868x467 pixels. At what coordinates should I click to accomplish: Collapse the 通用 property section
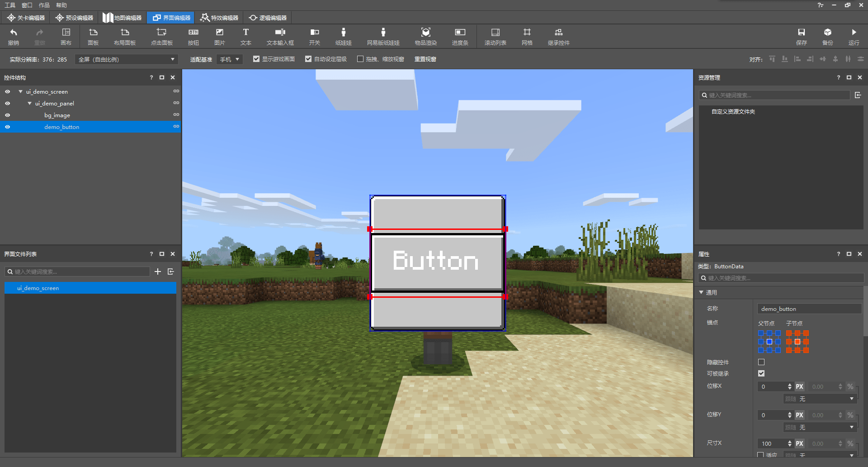tap(702, 292)
